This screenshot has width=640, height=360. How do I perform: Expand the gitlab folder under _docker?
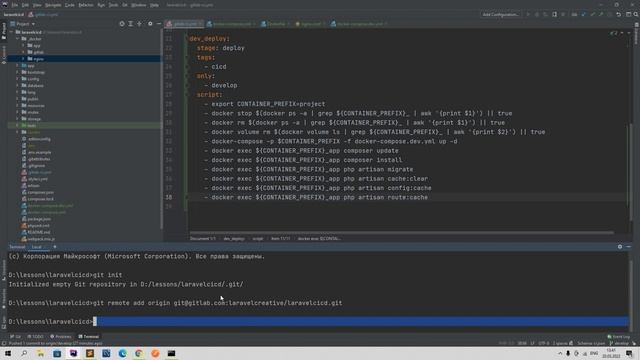(23, 52)
